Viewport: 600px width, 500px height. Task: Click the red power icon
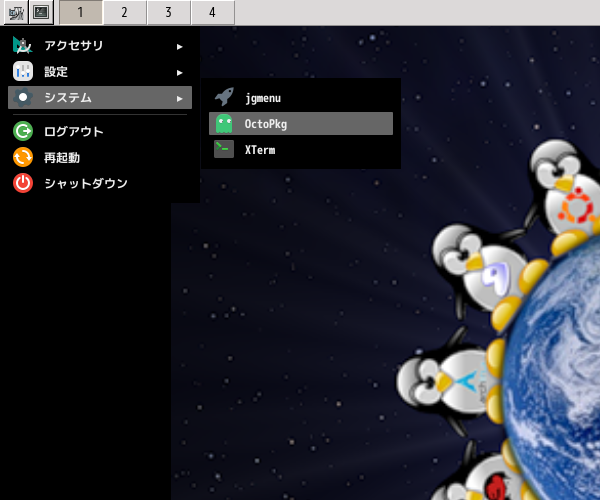pos(23,183)
